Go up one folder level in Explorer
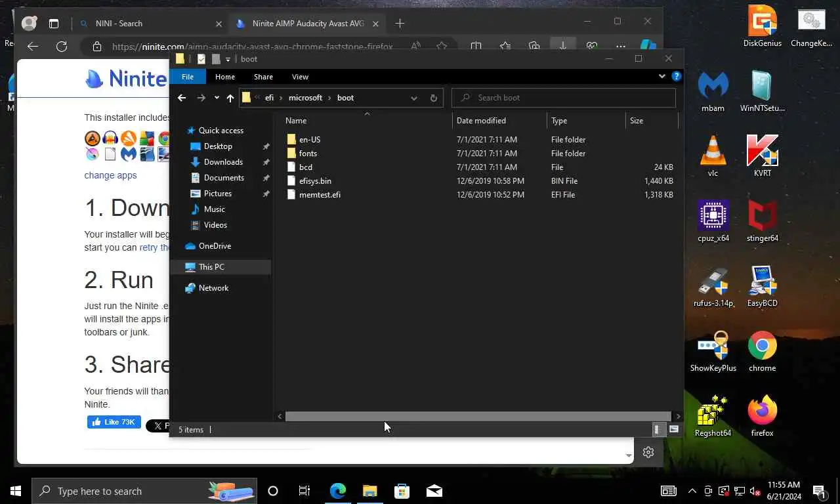The image size is (840, 504). 230,98
